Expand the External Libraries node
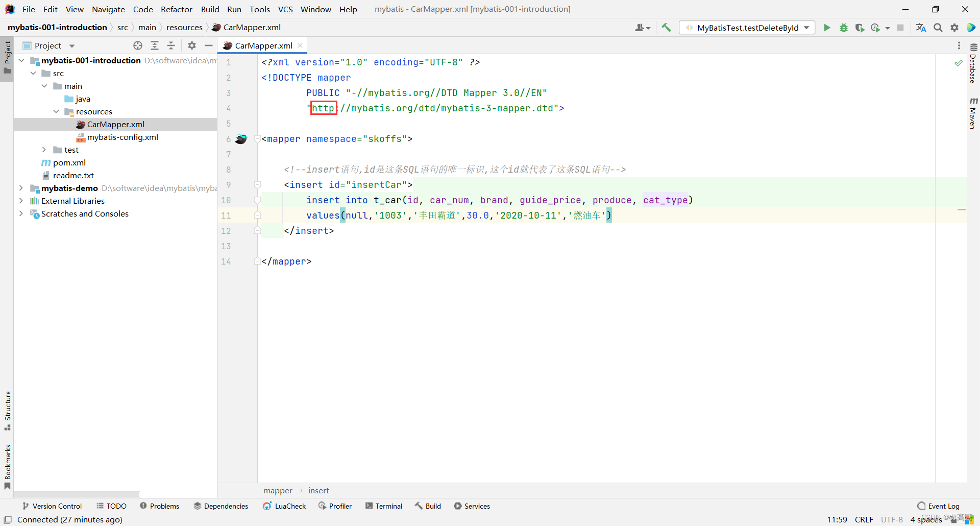 (20, 201)
